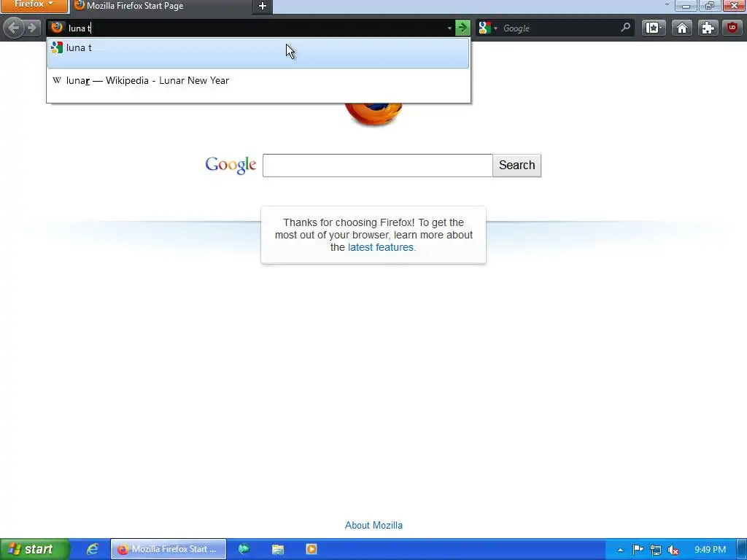Open the bookmarks toolbar button
This screenshot has height=560, width=747.
[x=654, y=28]
